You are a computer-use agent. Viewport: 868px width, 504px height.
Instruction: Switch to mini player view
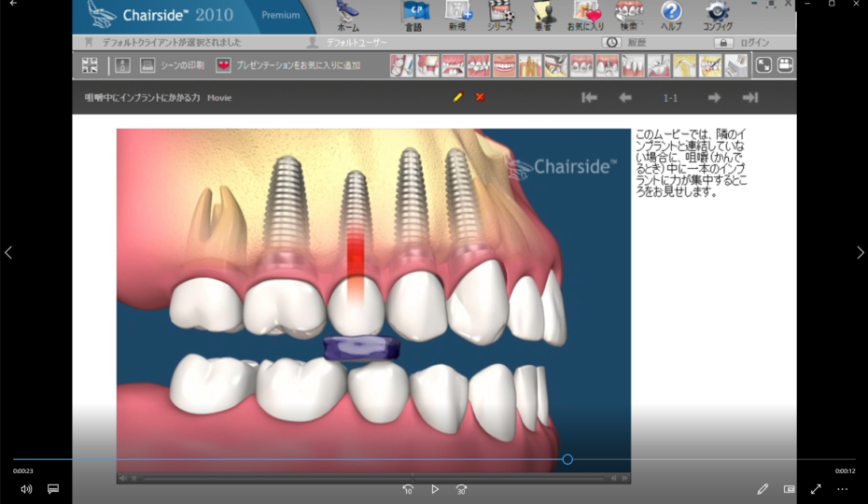click(790, 489)
